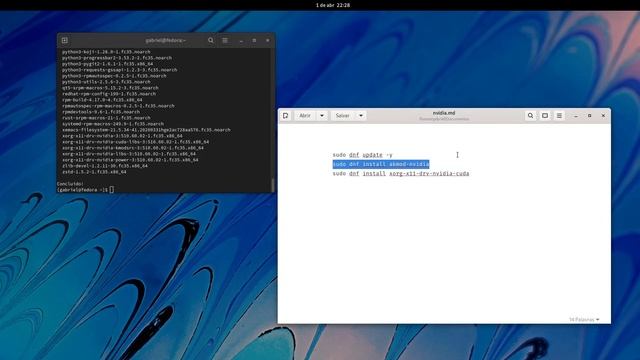Click the terminal scrollbar thumb
This screenshot has width=640, height=360.
coord(273,184)
